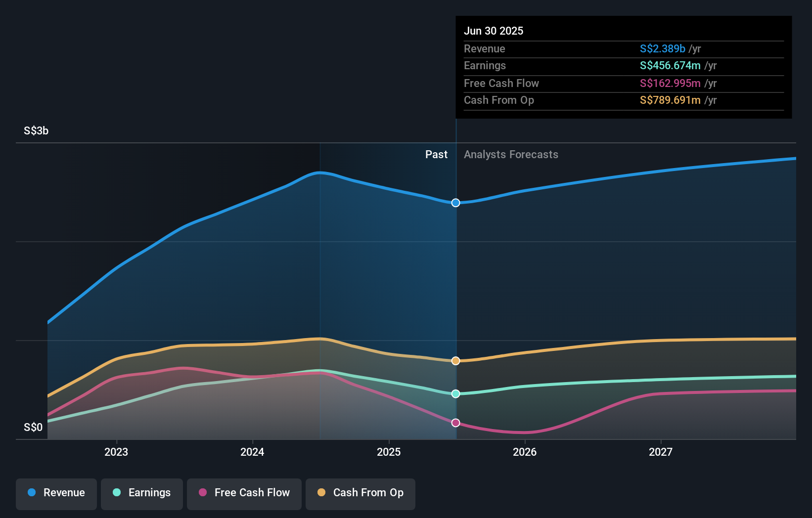Image resolution: width=812 pixels, height=518 pixels.
Task: Click the Past section label
Action: click(436, 155)
